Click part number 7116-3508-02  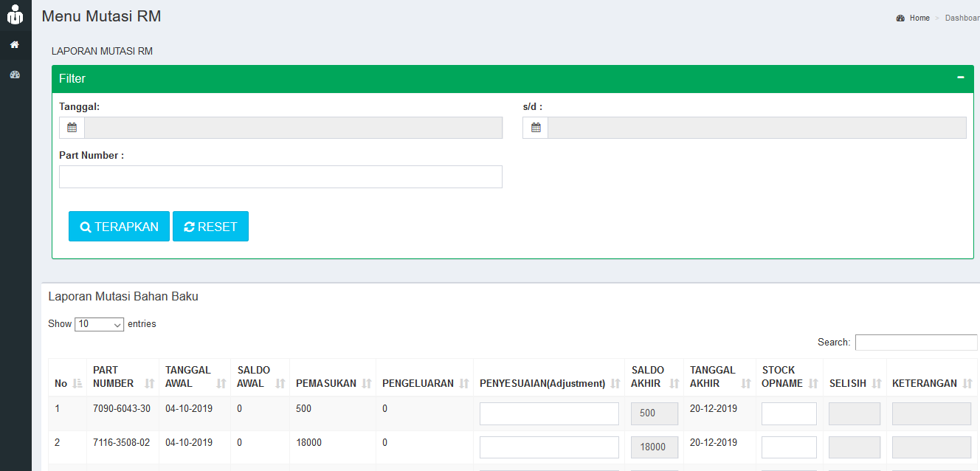tap(122, 443)
